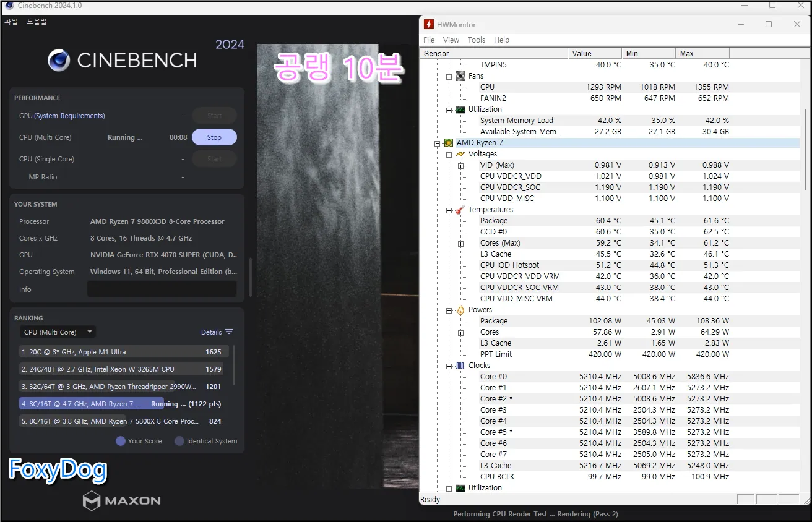
Task: Select the running AMD Ryzen 7 ranking row
Action: click(x=124, y=404)
